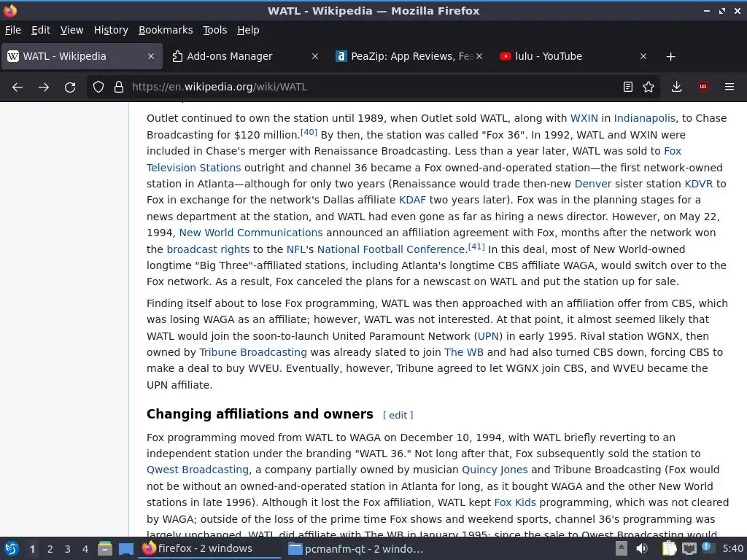Open uBlock Origin extension popup

pyautogui.click(x=703, y=87)
